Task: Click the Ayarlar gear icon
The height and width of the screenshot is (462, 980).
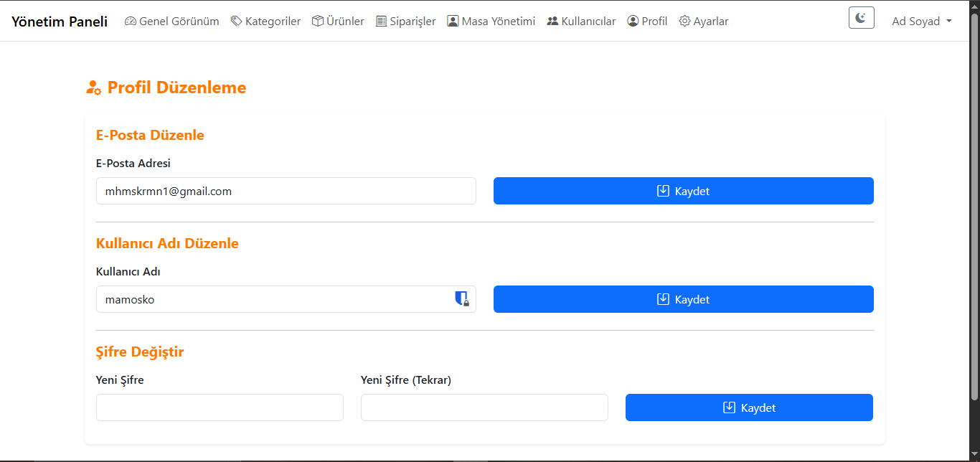Action: 684,22
